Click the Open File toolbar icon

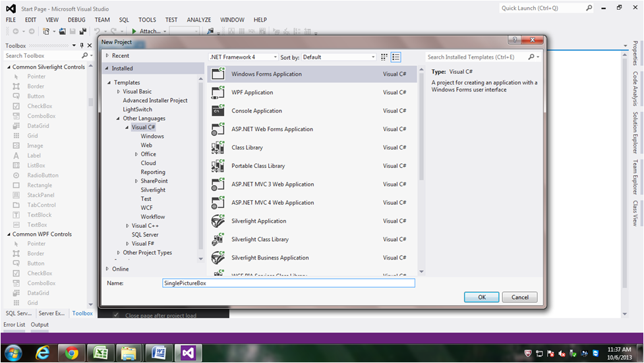(63, 31)
